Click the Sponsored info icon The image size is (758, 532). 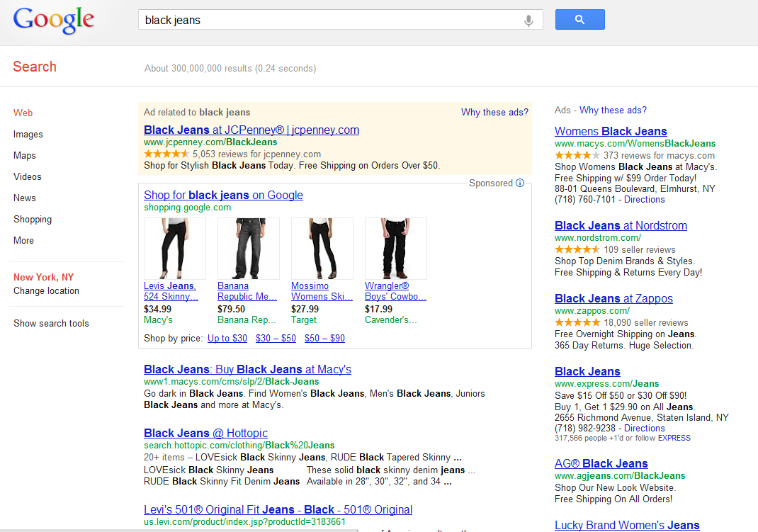[520, 183]
